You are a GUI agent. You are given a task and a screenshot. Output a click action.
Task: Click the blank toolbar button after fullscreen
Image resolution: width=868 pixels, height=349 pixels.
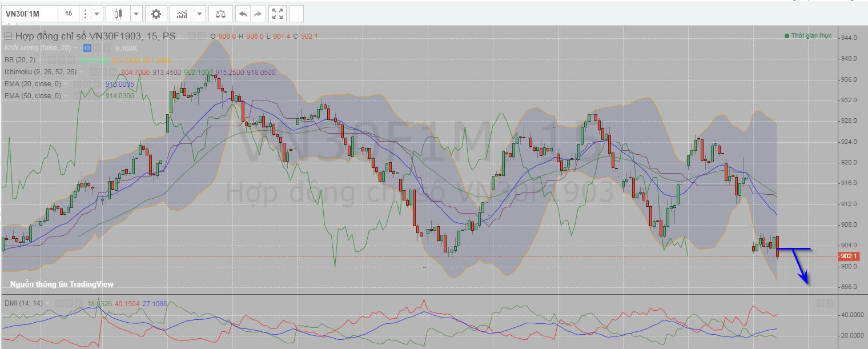(x=296, y=14)
